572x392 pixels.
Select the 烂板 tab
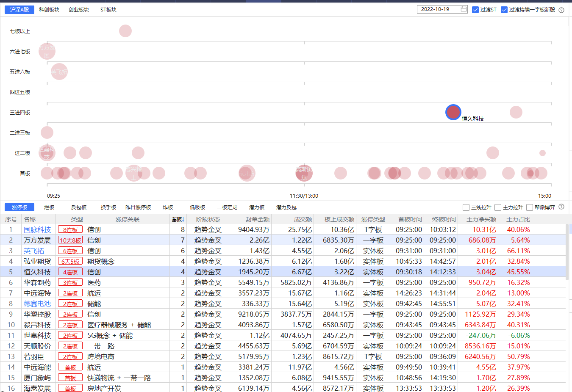pos(49,207)
